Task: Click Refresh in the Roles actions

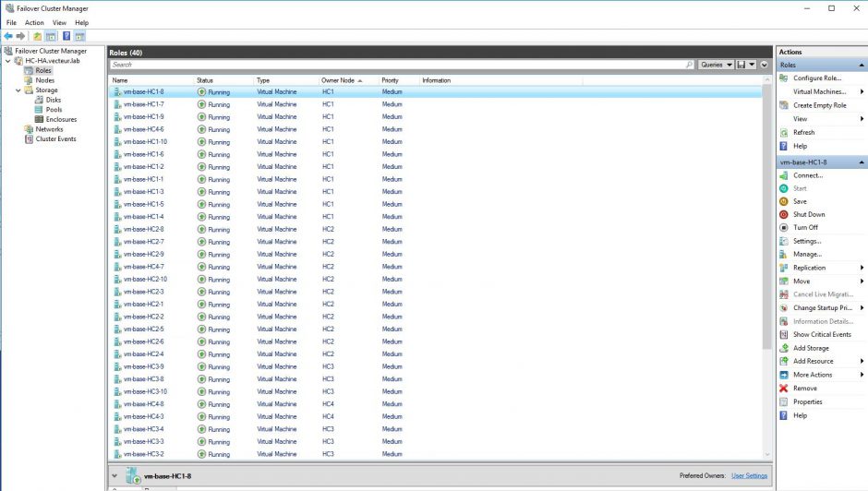Action: (x=803, y=132)
